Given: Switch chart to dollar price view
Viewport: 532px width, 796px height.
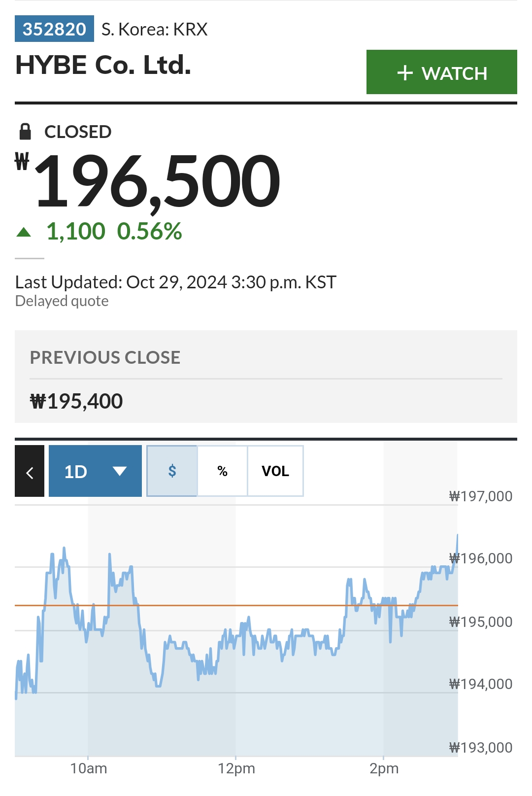Looking at the screenshot, I should point(172,471).
